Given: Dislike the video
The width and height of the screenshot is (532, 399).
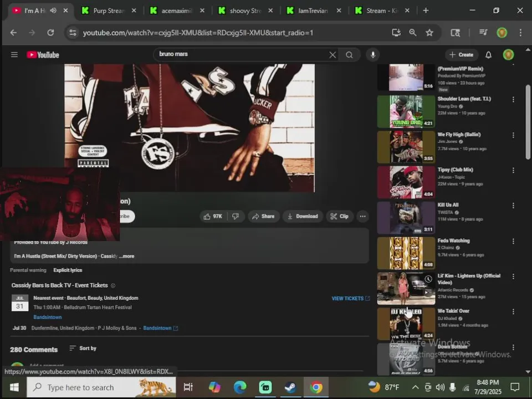Looking at the screenshot, I should 236,217.
